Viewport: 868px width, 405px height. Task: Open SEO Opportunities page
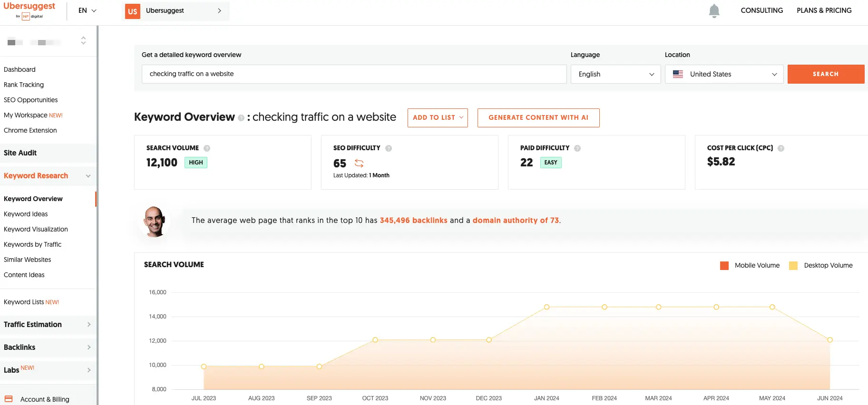tap(31, 100)
